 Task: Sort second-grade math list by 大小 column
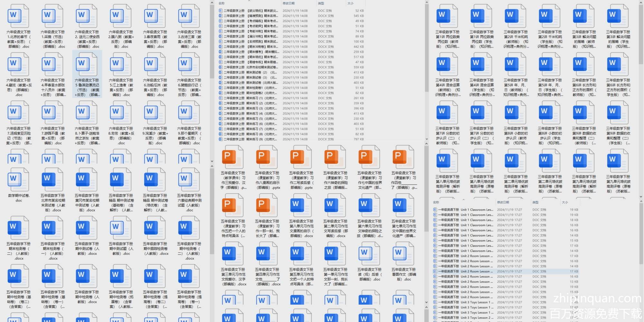[x=350, y=3]
